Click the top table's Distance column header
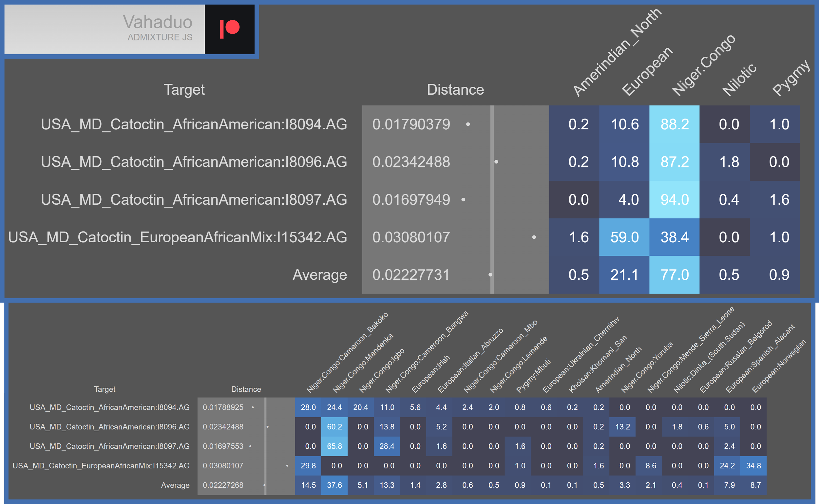This screenshot has height=504, width=819. 455,89
